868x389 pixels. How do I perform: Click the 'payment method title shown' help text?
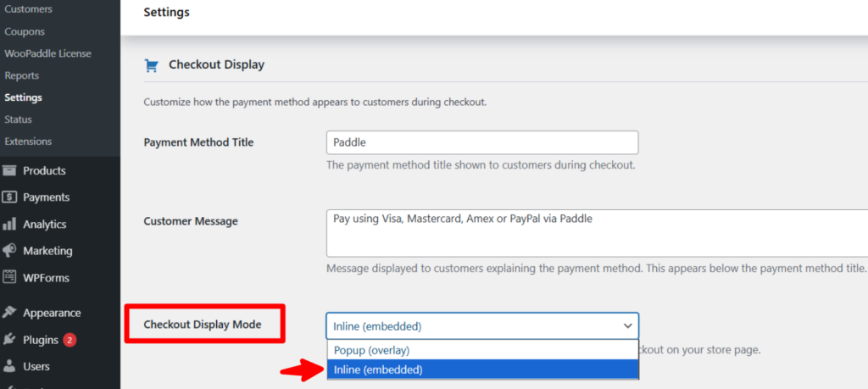click(481, 165)
